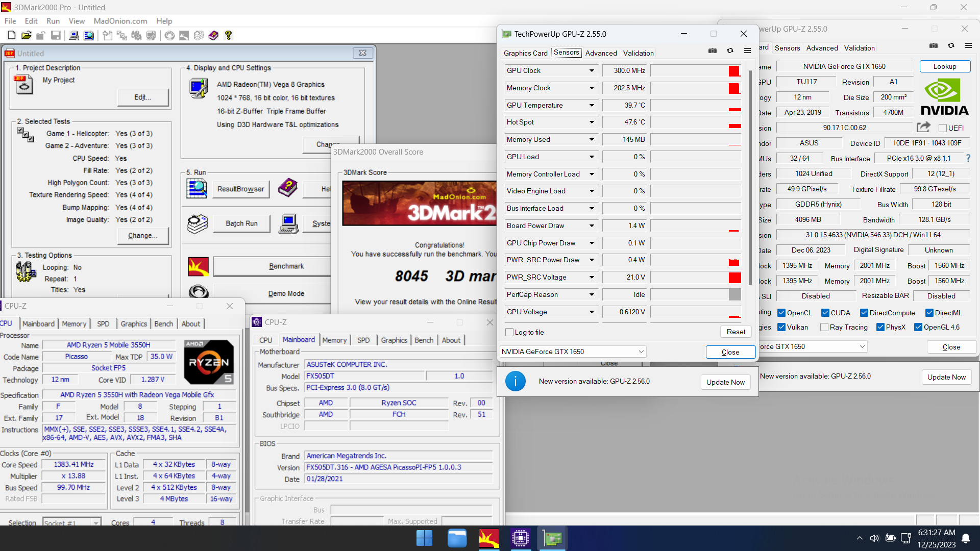The height and width of the screenshot is (551, 980).
Task: Open the NVIDIA GeForce GTX 1650 selector in Sensors window
Action: pos(573,352)
